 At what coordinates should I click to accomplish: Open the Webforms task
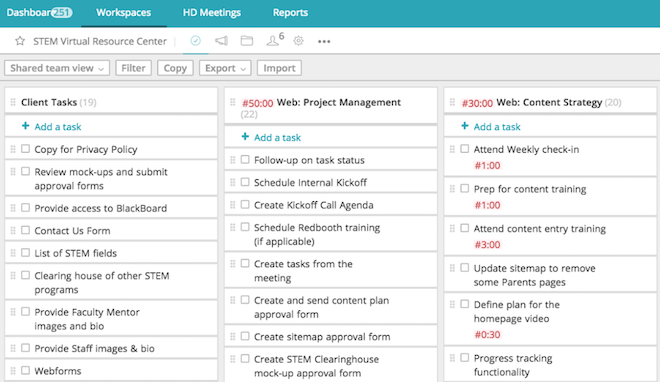tap(58, 371)
